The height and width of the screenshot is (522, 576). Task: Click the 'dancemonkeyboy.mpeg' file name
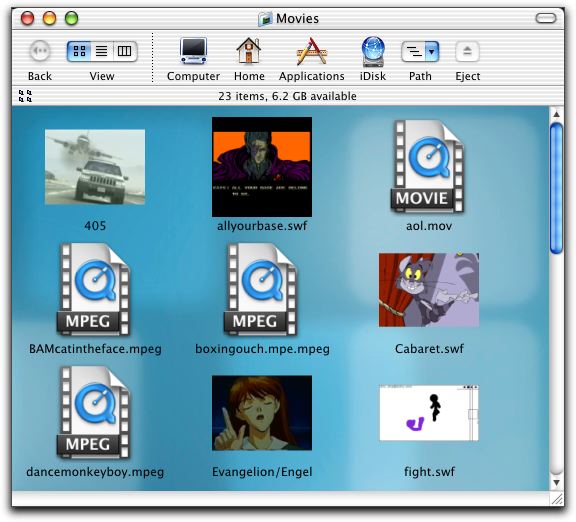pos(95,472)
